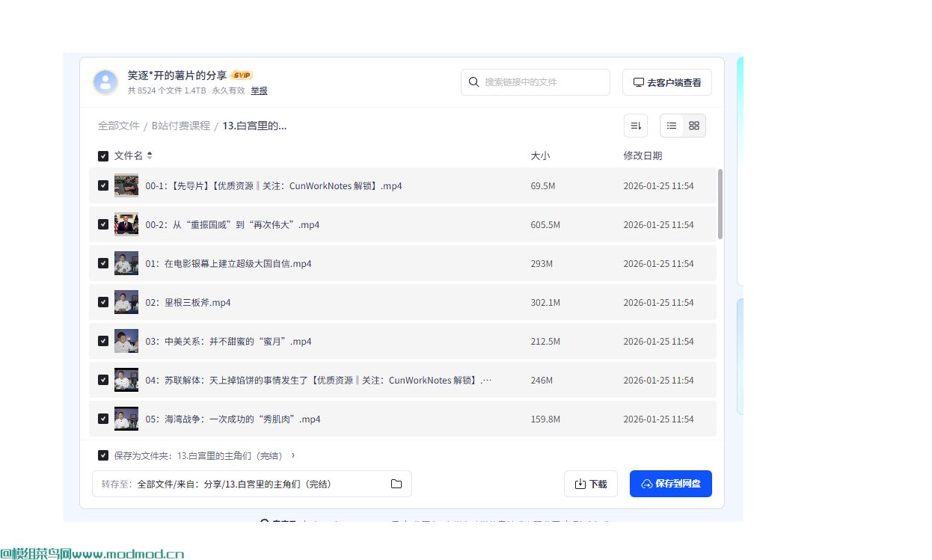Click the 00-2 video thumbnail
Screen dimensions: 932x560
coord(126,224)
